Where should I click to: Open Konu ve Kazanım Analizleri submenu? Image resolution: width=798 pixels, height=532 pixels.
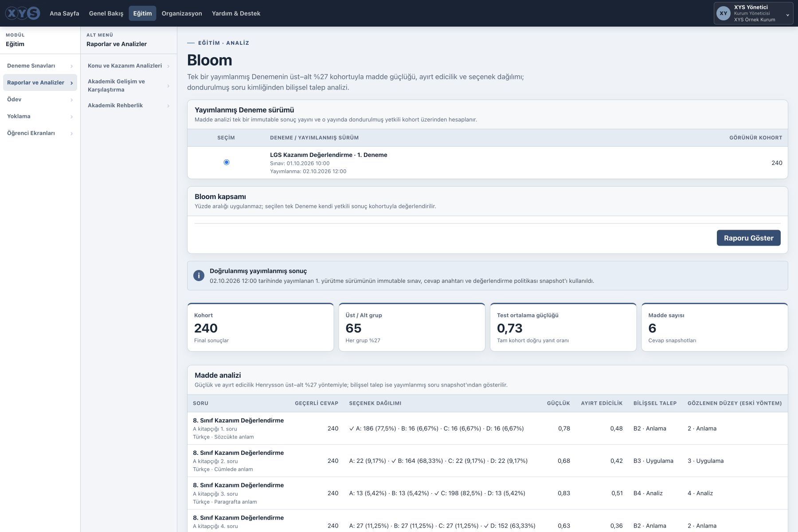coord(129,66)
